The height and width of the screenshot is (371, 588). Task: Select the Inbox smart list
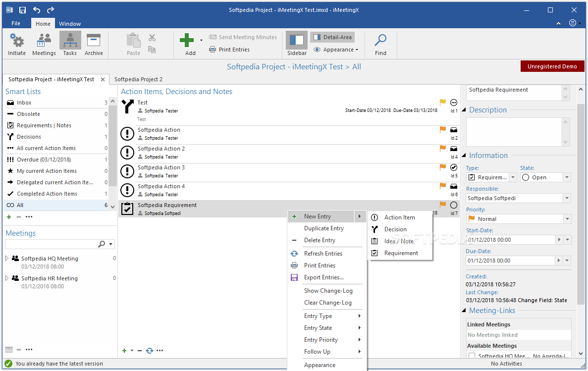[56, 103]
